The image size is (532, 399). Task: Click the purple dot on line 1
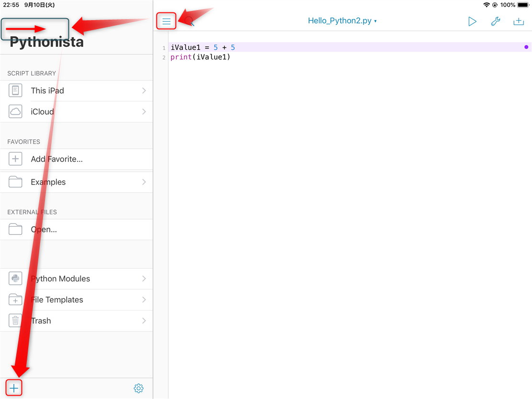(x=526, y=47)
